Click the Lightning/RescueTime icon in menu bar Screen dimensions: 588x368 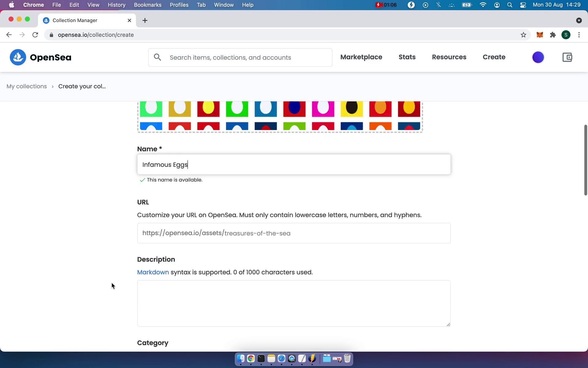411,5
